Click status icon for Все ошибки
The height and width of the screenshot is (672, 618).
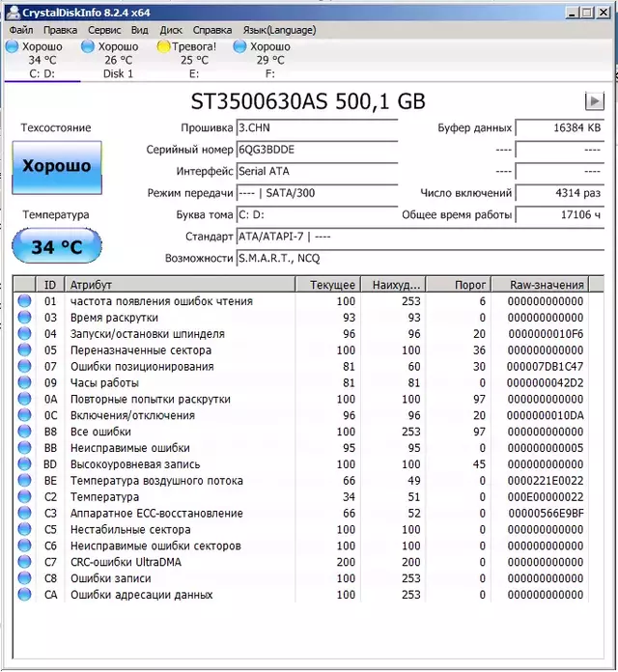tap(24, 432)
